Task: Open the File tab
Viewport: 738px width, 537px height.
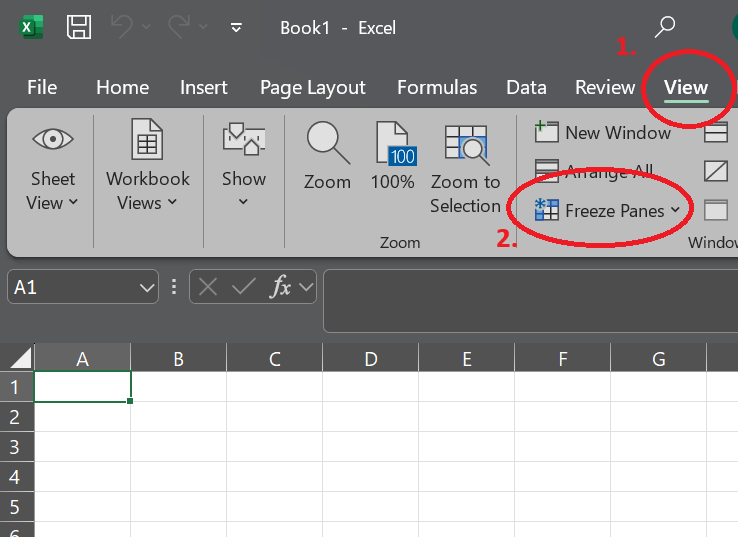Action: (x=42, y=88)
